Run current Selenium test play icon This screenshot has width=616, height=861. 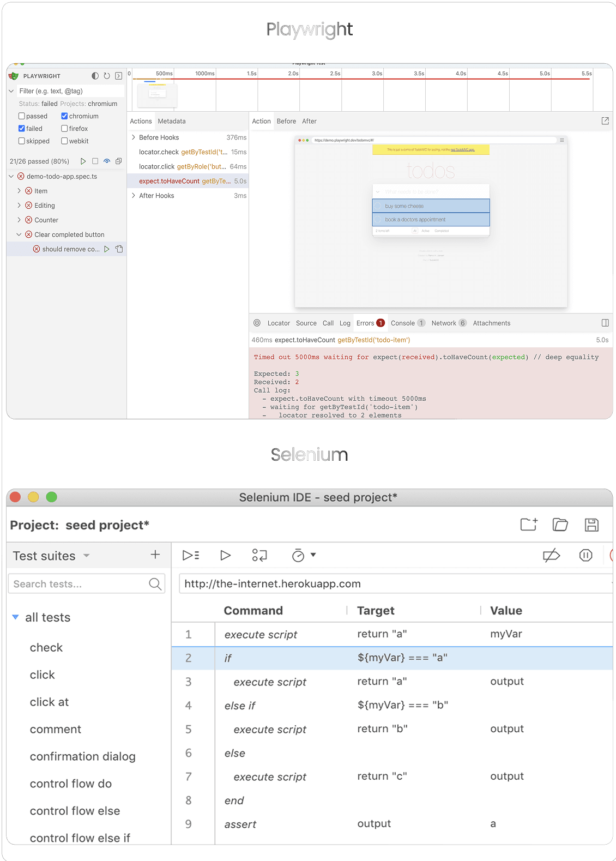tap(225, 555)
